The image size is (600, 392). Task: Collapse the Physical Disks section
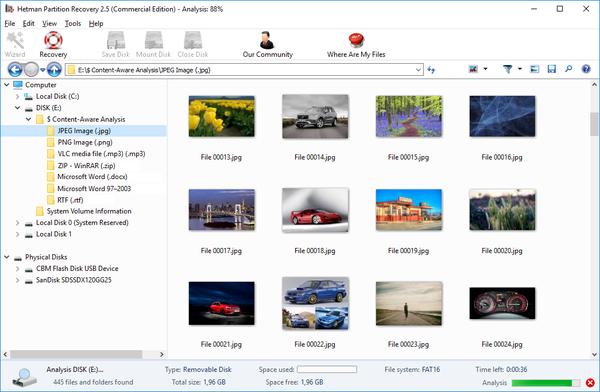[x=7, y=257]
